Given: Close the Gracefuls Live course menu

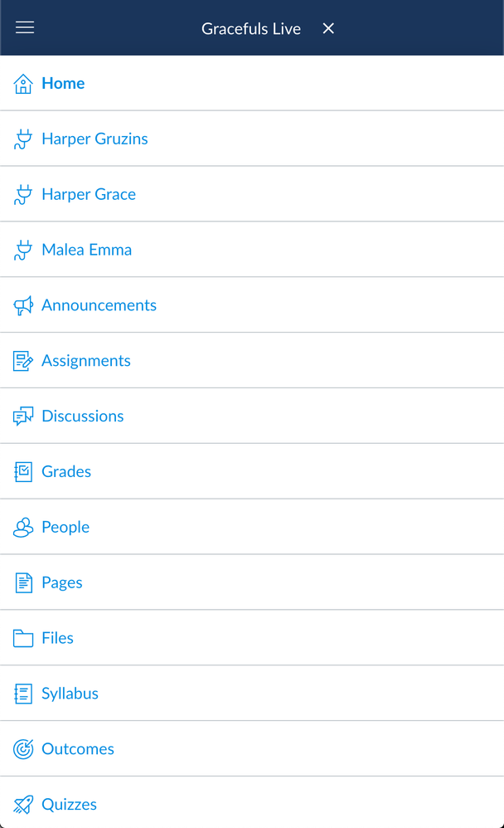Looking at the screenshot, I should (327, 27).
